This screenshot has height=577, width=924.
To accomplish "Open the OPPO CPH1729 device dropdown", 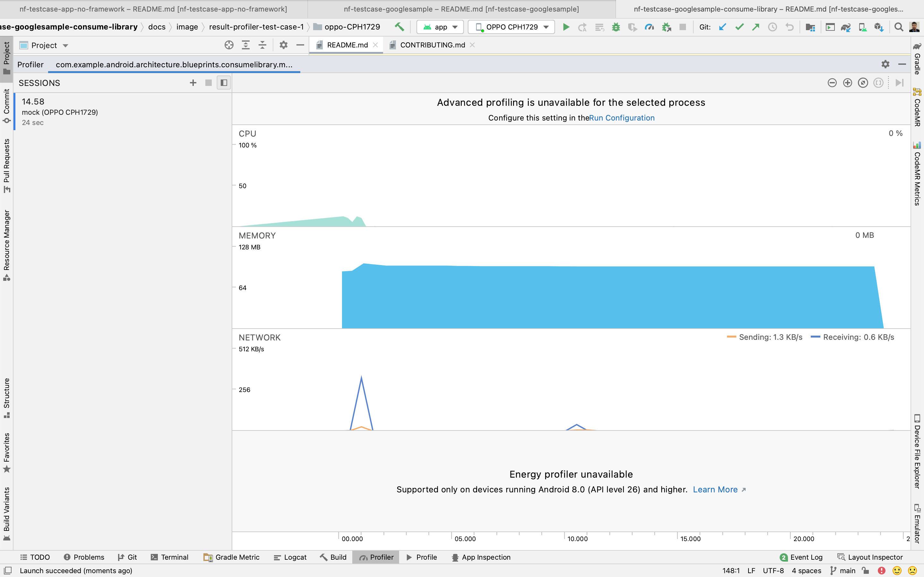I will 512,27.
